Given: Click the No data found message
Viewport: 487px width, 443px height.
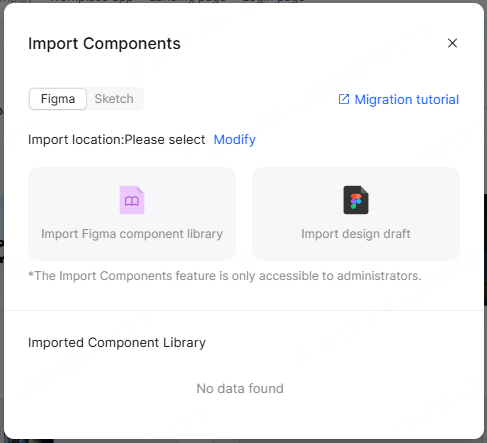Looking at the screenshot, I should (240, 389).
